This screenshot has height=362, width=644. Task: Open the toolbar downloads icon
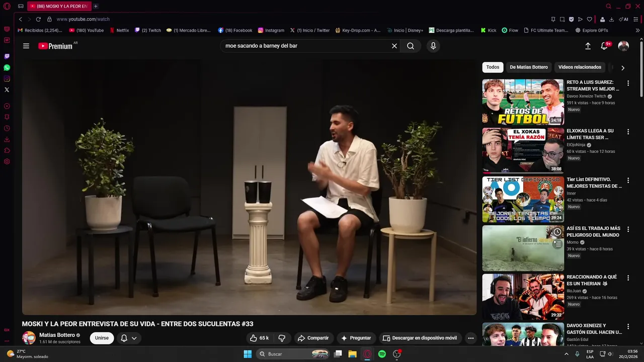click(611, 19)
